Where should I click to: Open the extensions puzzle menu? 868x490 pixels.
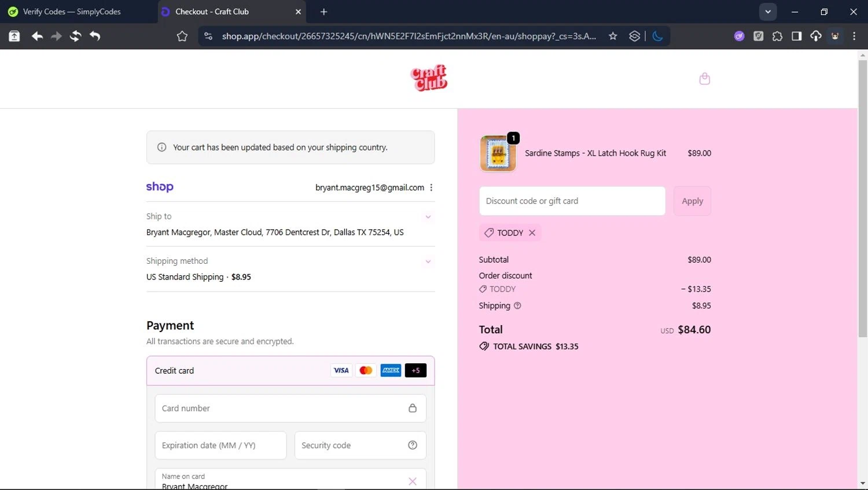[778, 36]
